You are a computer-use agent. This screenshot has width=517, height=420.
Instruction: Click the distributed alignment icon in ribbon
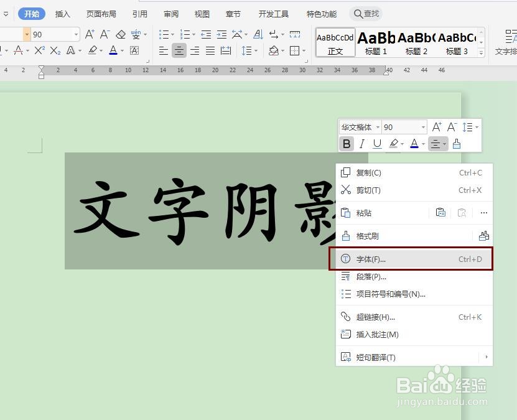tap(226, 50)
